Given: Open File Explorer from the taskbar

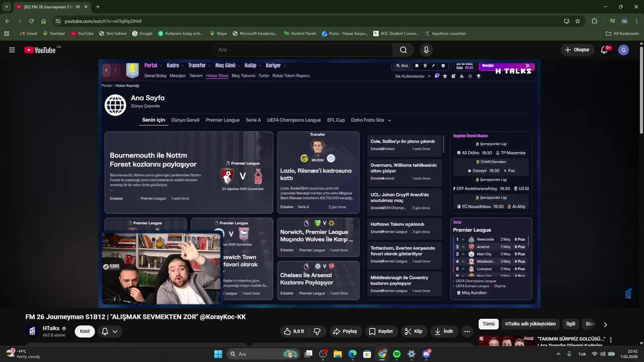Looking at the screenshot, I should coord(338,354).
